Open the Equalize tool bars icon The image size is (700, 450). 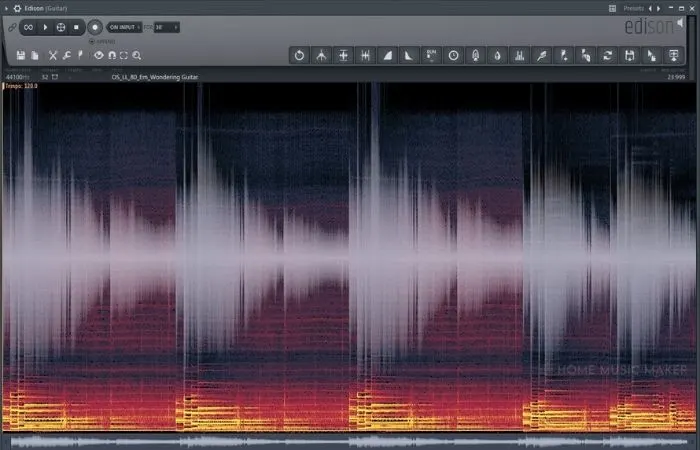click(x=519, y=55)
